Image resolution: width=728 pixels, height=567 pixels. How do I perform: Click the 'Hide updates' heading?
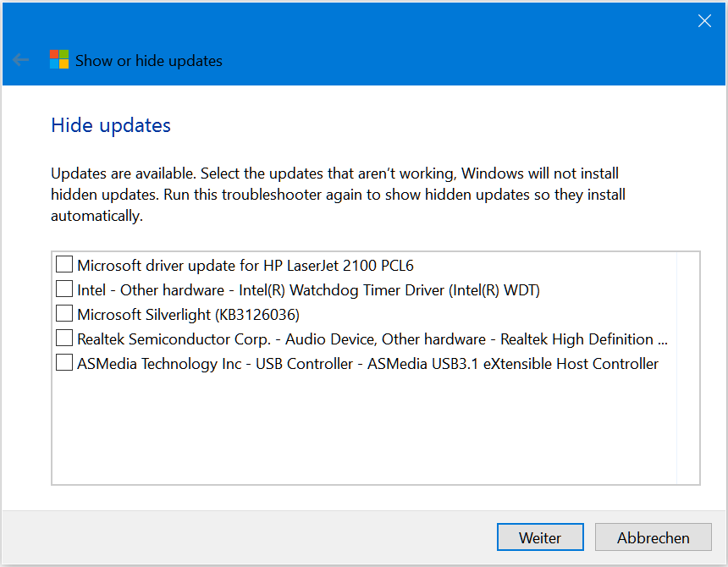tap(111, 125)
